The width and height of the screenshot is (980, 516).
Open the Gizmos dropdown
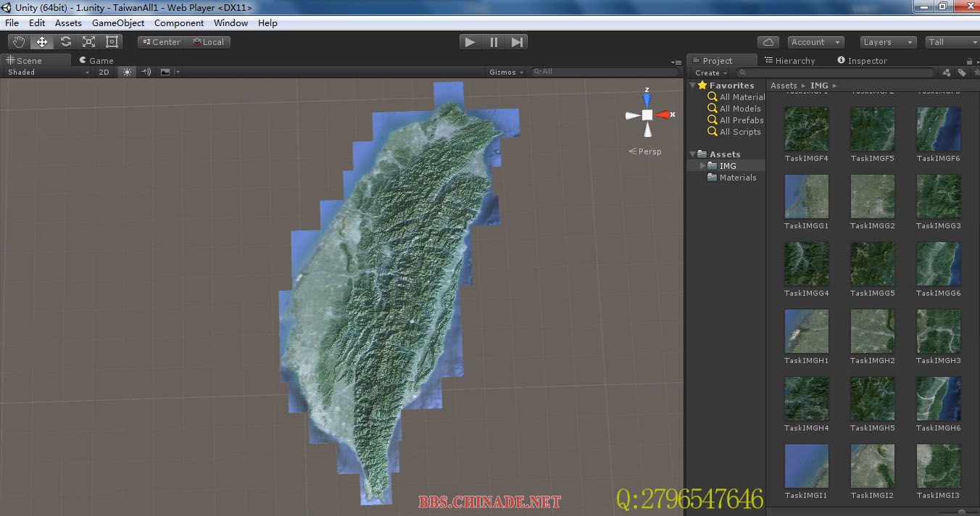click(506, 72)
